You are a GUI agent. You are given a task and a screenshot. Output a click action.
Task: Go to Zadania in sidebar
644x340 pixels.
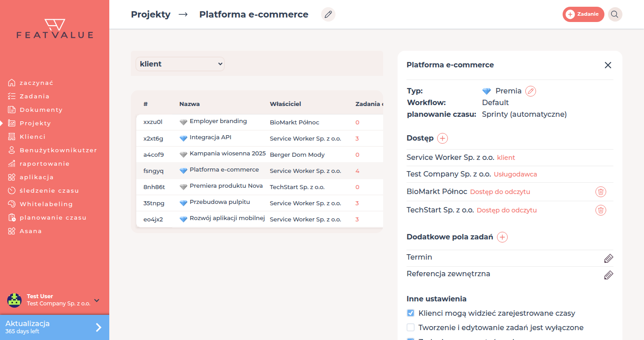point(35,96)
